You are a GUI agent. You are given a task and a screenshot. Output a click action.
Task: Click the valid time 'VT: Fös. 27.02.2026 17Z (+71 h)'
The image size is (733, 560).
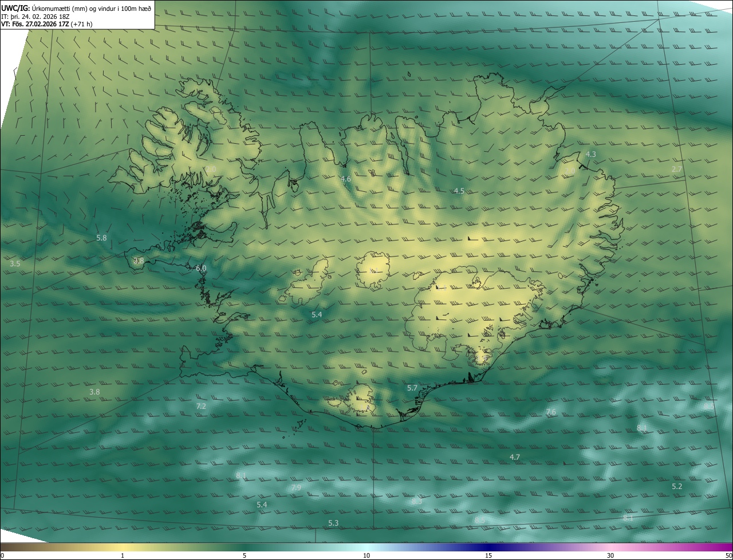(x=47, y=24)
